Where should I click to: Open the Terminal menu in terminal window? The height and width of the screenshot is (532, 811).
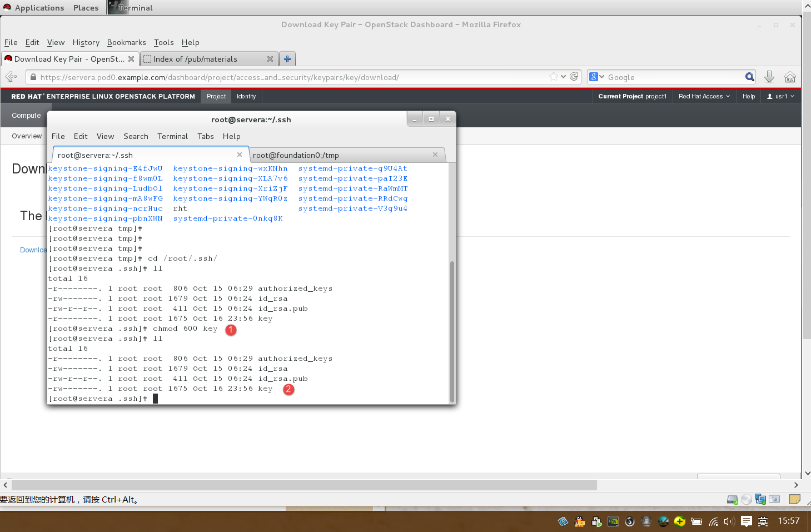(x=172, y=136)
